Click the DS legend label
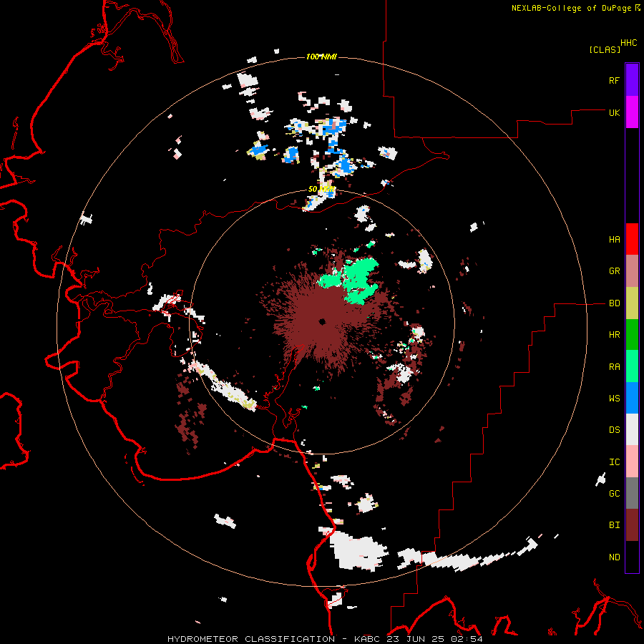The width and height of the screenshot is (644, 644). [614, 430]
